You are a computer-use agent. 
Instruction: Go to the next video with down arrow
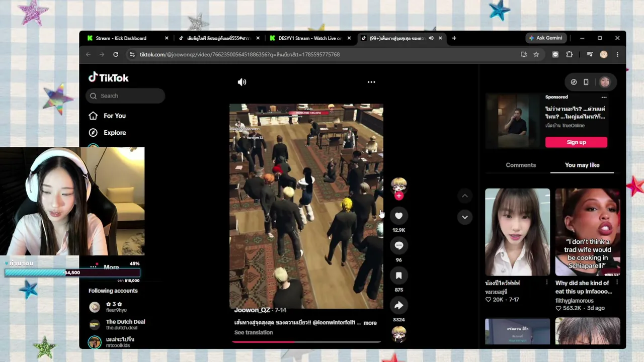click(x=465, y=217)
